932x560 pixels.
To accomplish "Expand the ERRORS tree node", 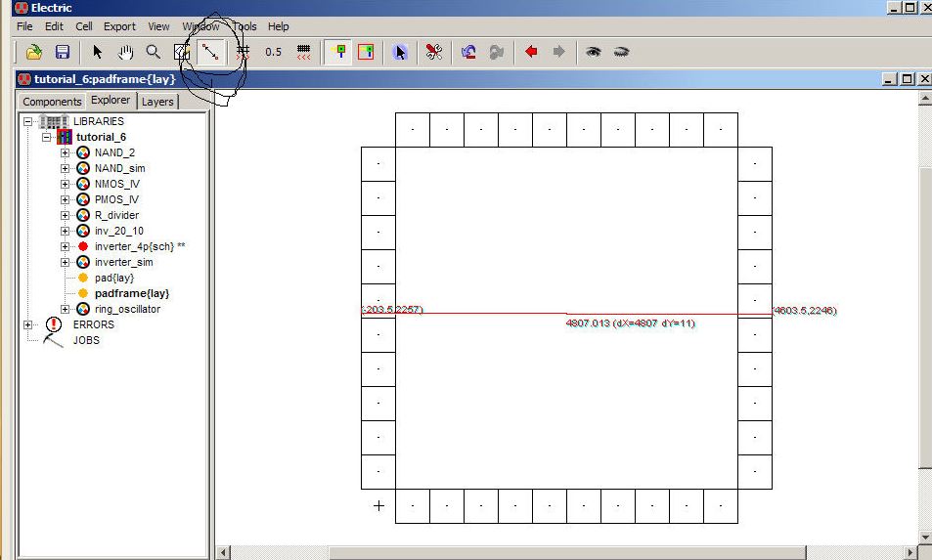I will pyautogui.click(x=27, y=324).
